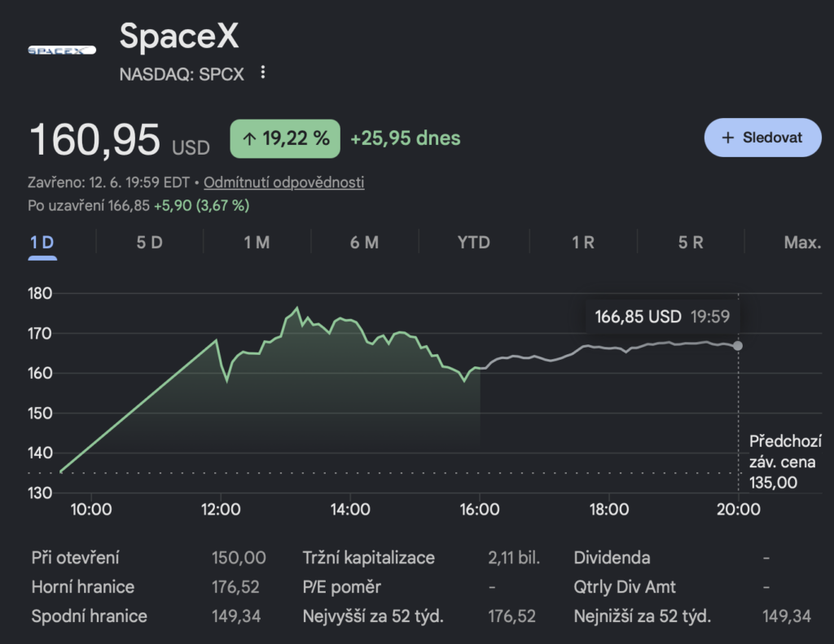Click the Při otevření value 150,00
This screenshot has height=644, width=834.
click(x=239, y=558)
